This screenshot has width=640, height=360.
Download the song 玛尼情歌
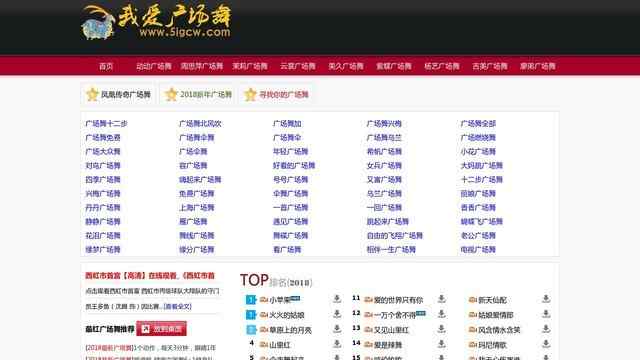click(x=546, y=344)
